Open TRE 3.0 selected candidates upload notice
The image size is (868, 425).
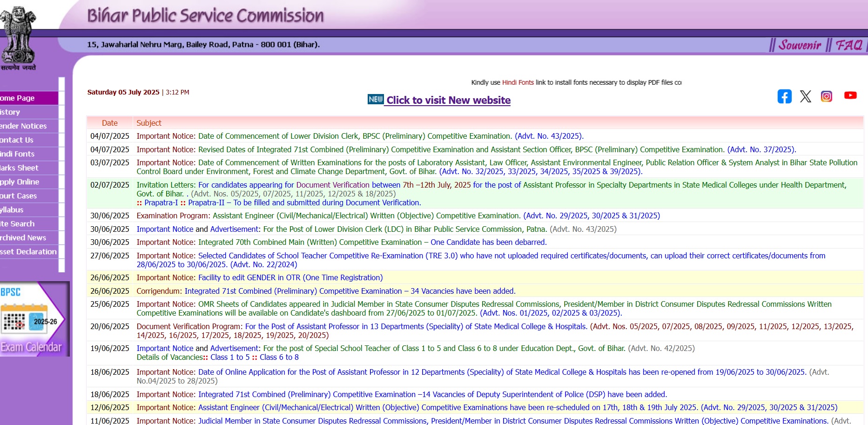coord(481,260)
